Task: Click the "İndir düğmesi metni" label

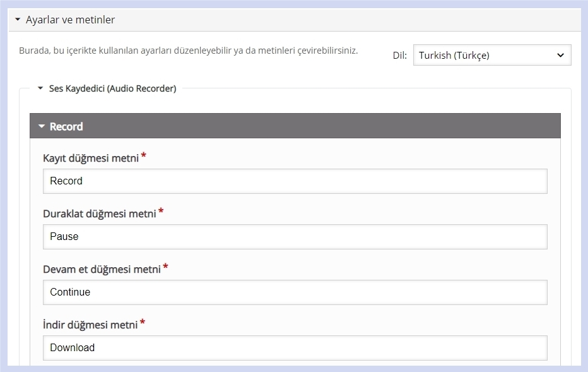Action: click(x=90, y=325)
